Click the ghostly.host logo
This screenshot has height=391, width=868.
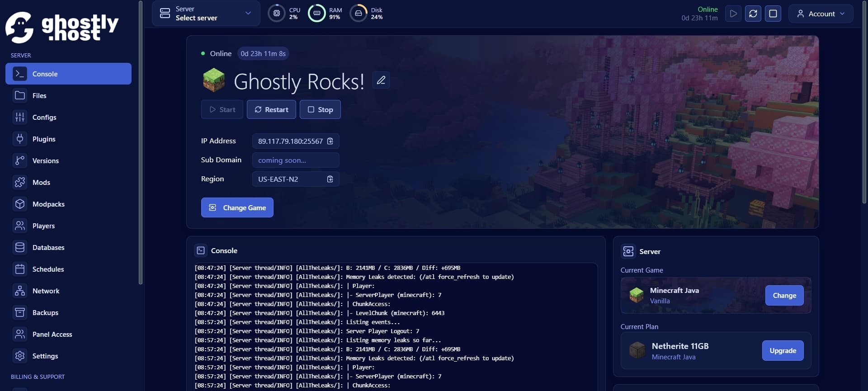click(x=62, y=27)
